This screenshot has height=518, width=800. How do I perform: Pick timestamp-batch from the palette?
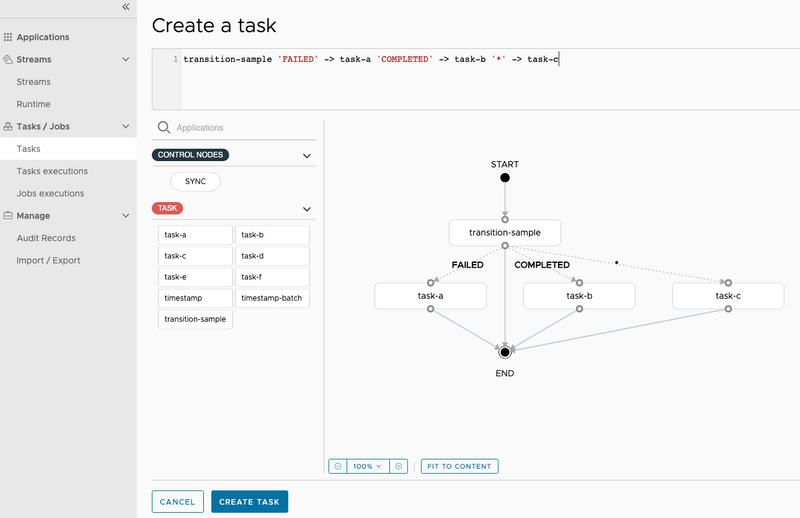coord(272,298)
